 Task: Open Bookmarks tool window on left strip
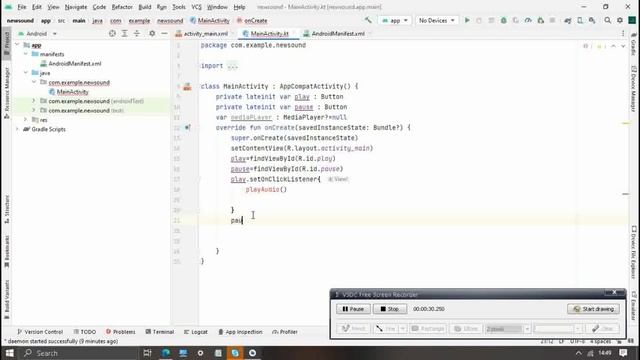click(7, 252)
